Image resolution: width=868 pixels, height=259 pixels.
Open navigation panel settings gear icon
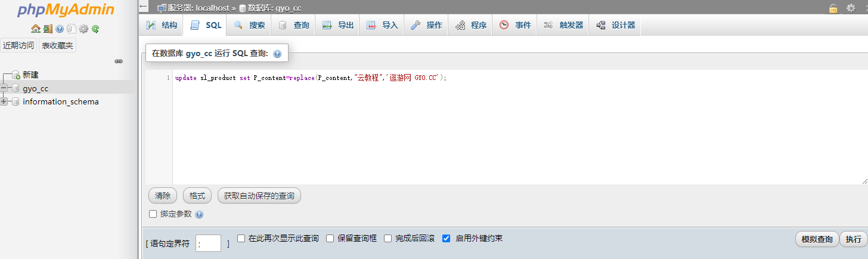pos(83,29)
